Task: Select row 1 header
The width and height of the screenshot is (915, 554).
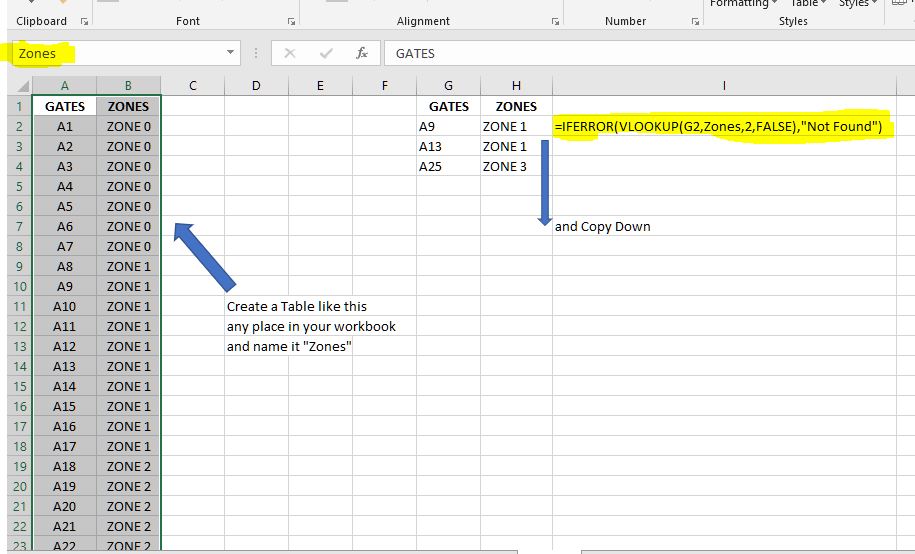Action: pyautogui.click(x=19, y=106)
